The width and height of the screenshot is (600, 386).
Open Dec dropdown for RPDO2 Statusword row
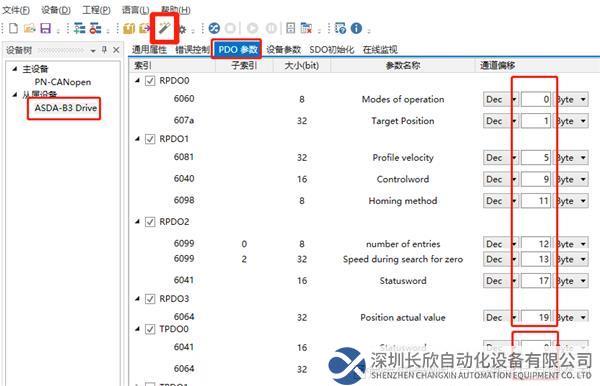(501, 281)
